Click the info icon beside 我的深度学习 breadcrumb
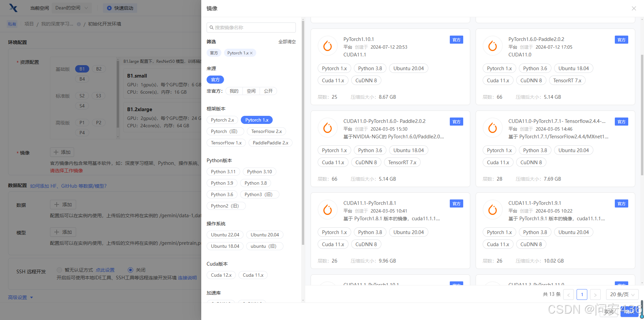This screenshot has height=320, width=644. pos(79,24)
